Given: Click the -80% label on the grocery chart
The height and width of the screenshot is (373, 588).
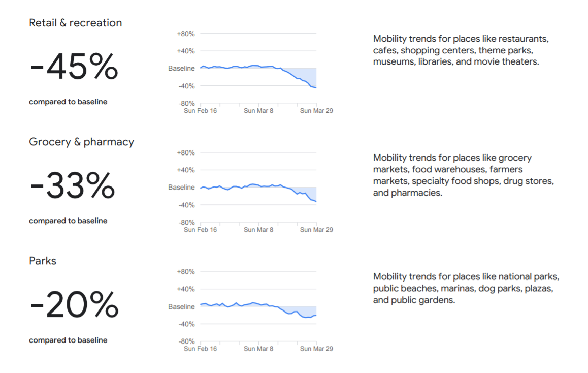Looking at the screenshot, I should (185, 222).
